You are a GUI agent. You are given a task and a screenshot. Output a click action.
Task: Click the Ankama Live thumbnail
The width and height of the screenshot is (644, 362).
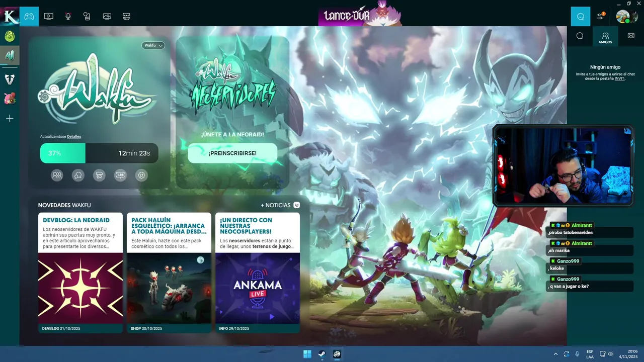[x=258, y=288]
